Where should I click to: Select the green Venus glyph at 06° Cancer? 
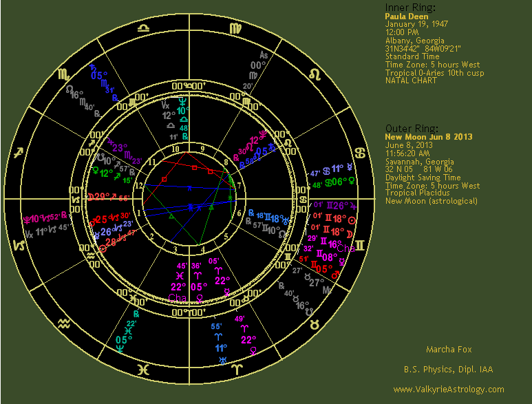(353, 182)
